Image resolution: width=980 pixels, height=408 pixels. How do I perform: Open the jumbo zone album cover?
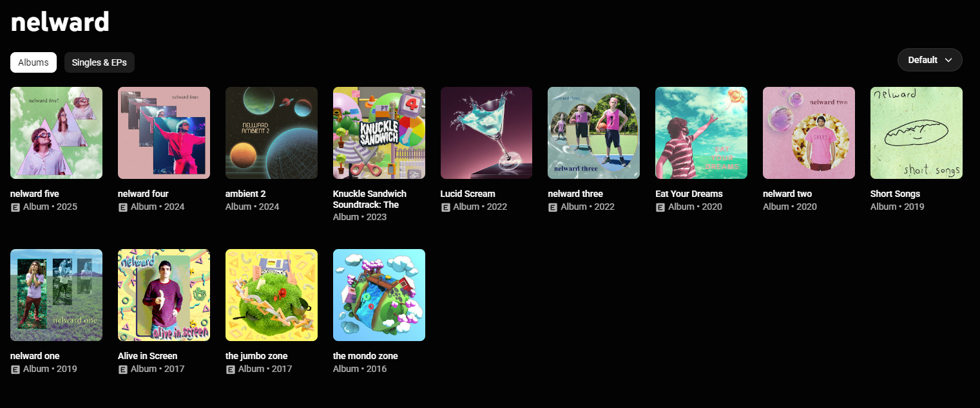(x=271, y=295)
